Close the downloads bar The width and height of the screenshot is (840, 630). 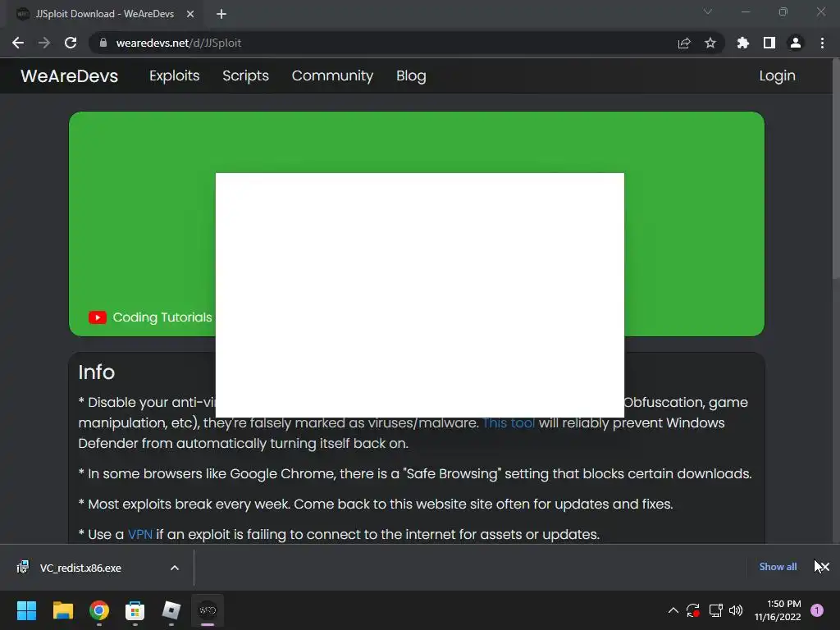coord(824,567)
